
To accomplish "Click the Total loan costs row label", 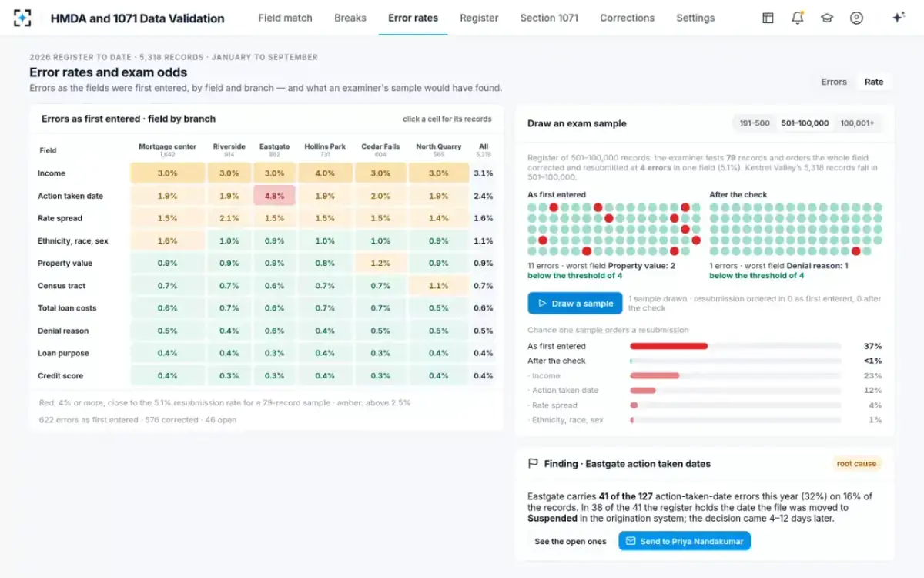I will [x=67, y=308].
